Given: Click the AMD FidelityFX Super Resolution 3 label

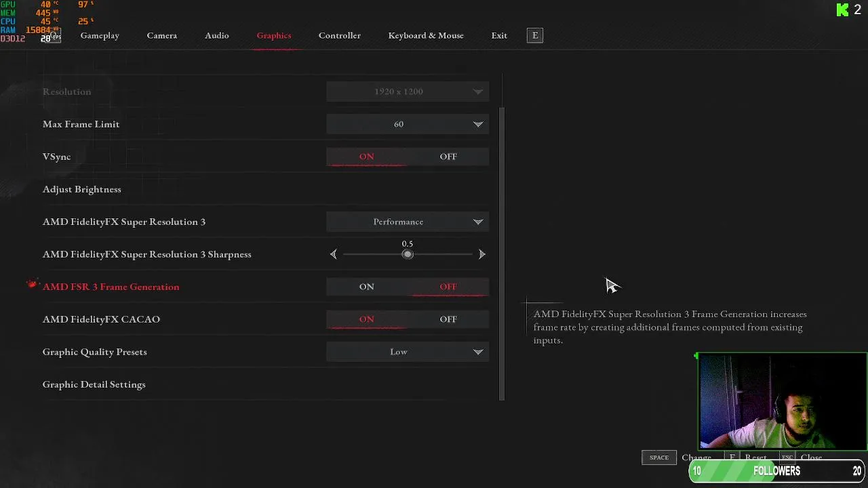Looking at the screenshot, I should click(124, 222).
